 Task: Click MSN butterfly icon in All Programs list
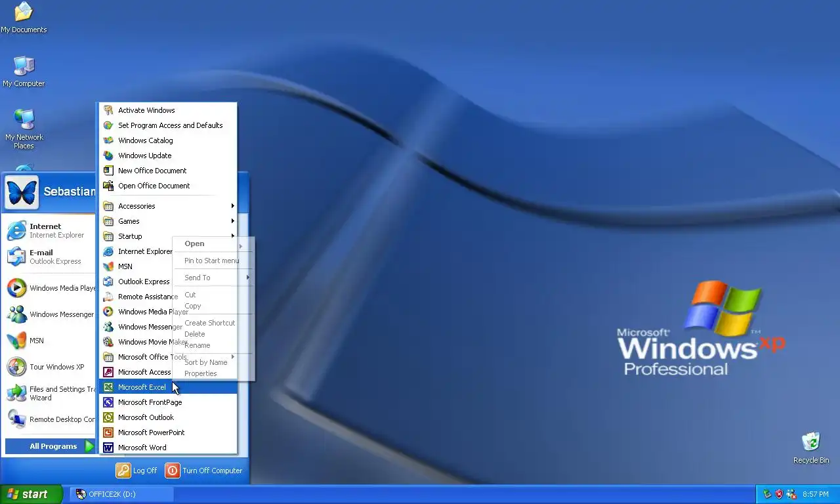108,266
